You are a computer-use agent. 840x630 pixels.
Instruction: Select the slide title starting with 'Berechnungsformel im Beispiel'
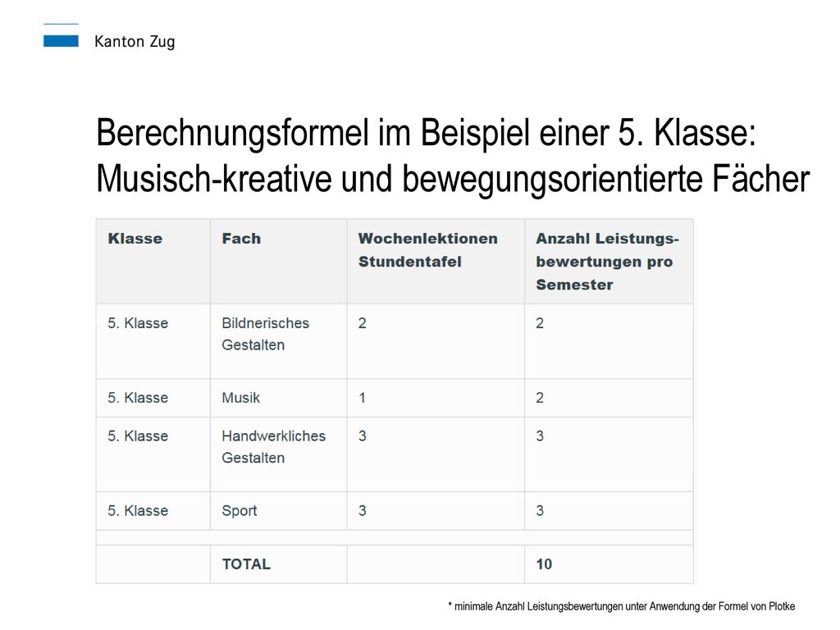point(426,133)
